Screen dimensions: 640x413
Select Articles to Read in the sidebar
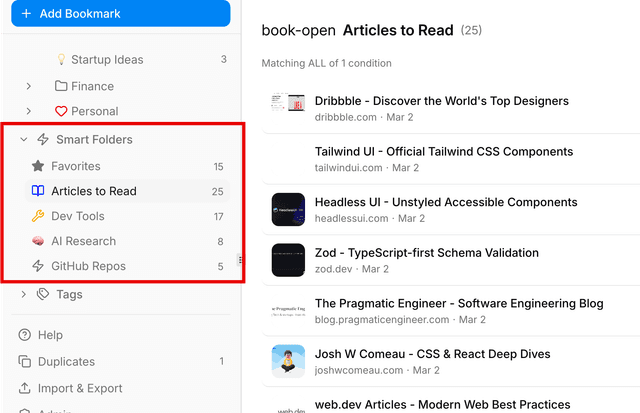(x=127, y=191)
